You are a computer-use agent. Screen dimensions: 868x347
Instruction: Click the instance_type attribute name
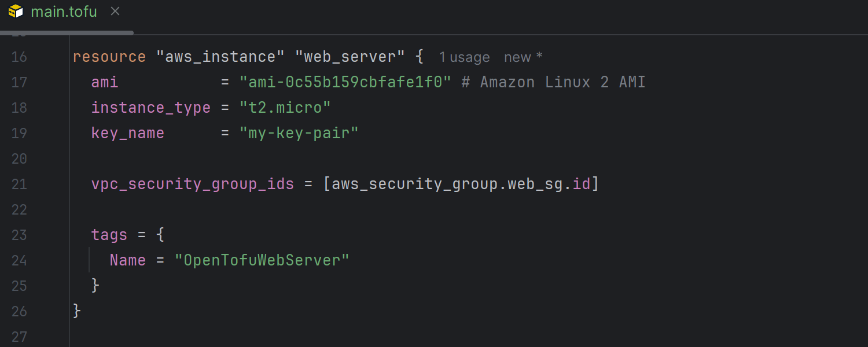[150, 108]
